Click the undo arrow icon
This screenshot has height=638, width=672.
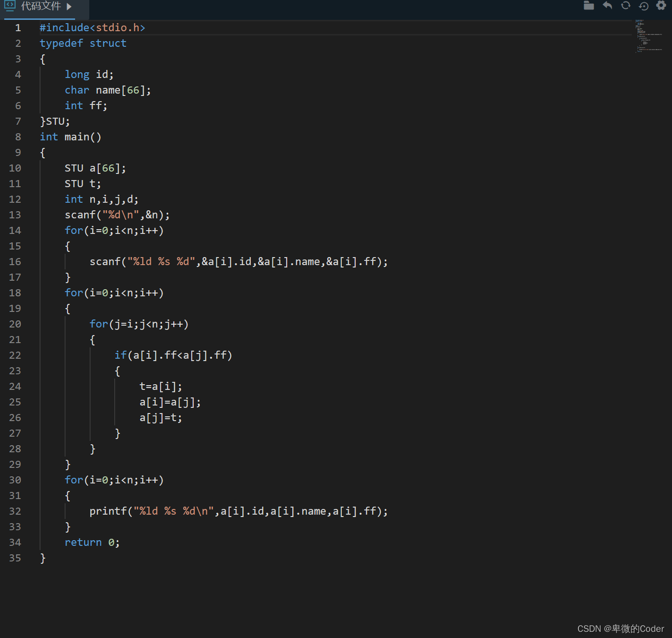tap(607, 6)
